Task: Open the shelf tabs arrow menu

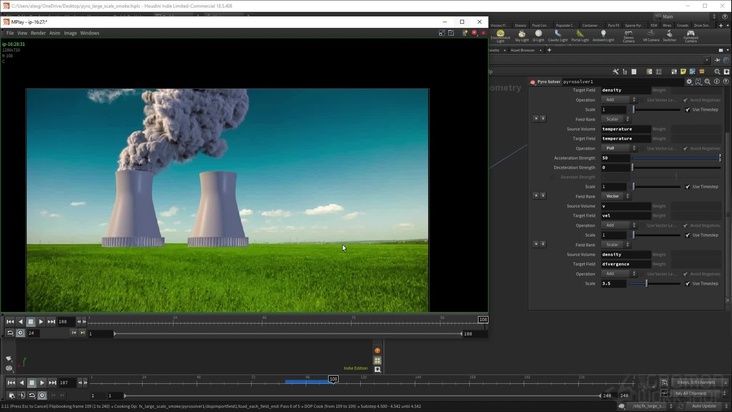Action: (x=727, y=25)
